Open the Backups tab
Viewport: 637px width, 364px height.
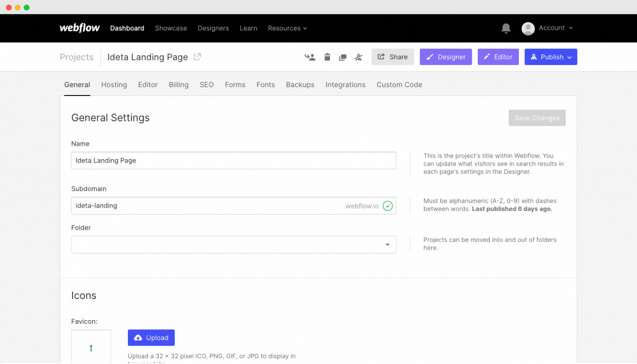[x=300, y=85]
